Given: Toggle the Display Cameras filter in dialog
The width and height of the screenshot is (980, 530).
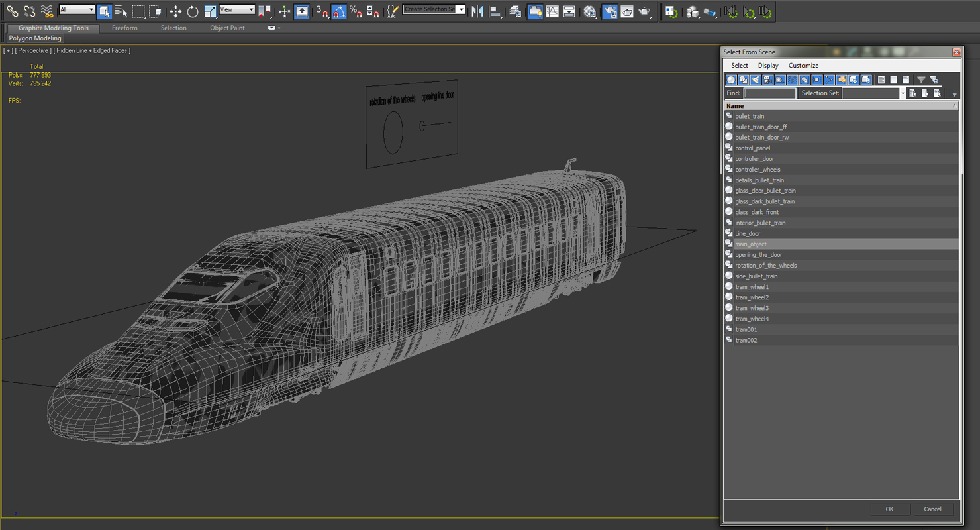Looking at the screenshot, I should click(x=768, y=80).
